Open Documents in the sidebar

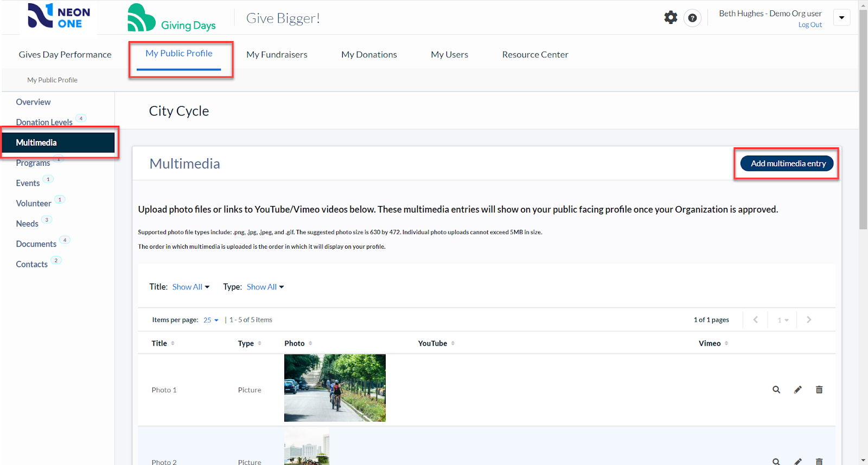pyautogui.click(x=36, y=244)
